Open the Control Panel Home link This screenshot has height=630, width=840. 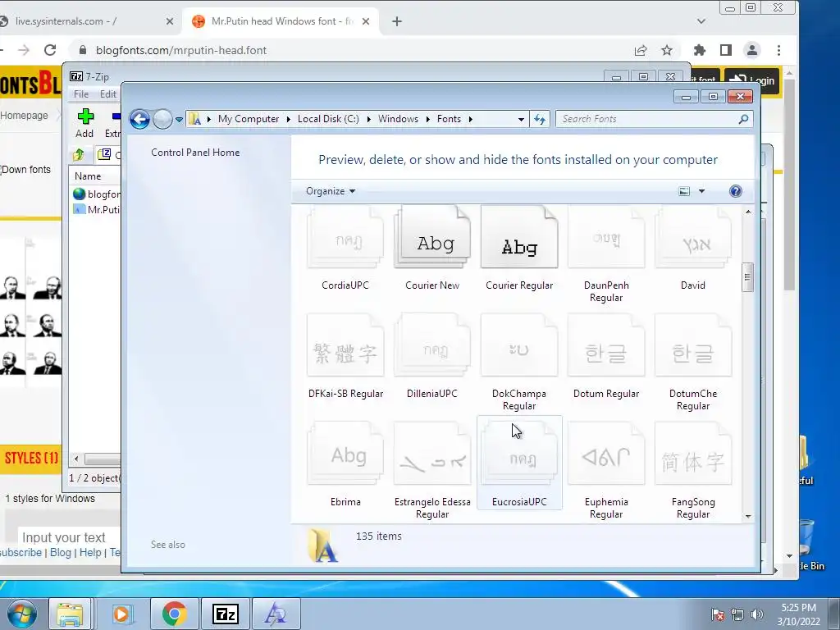click(195, 153)
